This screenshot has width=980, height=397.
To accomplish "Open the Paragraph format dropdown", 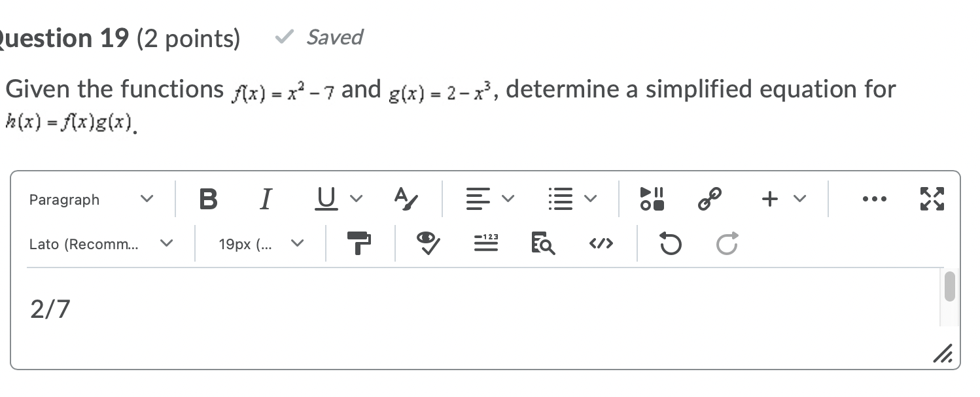I will coord(92,199).
